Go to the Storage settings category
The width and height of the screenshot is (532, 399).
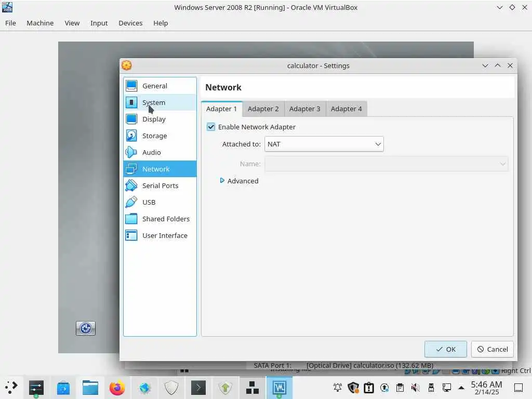pos(160,136)
